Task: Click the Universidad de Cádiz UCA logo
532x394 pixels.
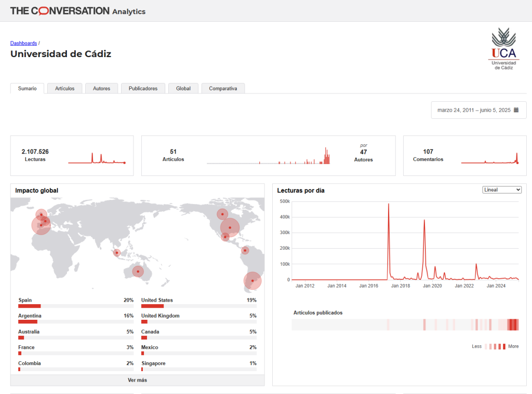Action: coord(503,49)
